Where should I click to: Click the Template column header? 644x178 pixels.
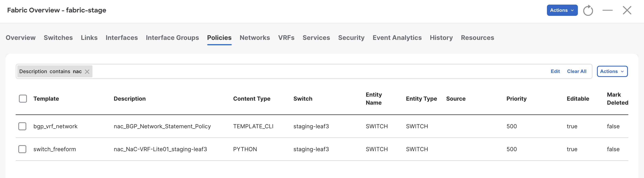coord(46,99)
